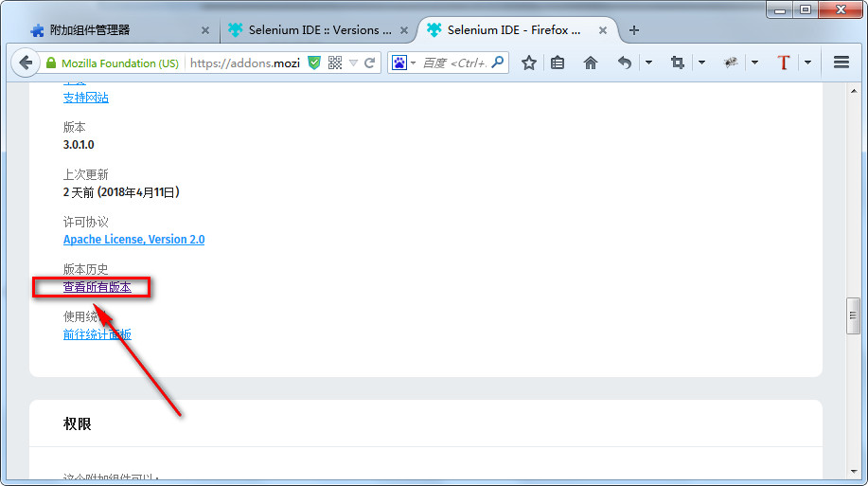The image size is (868, 486).
Task: Click the bug-shaped toolbar icon
Action: point(731,63)
